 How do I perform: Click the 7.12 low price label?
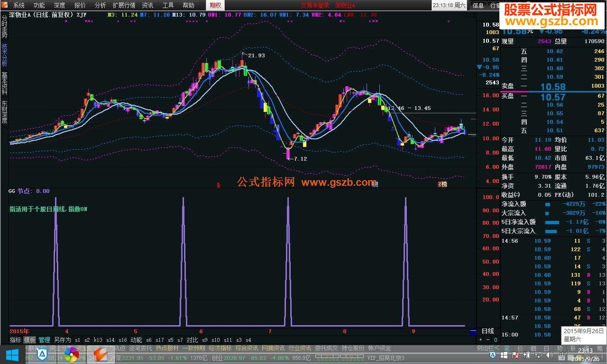tap(301, 159)
